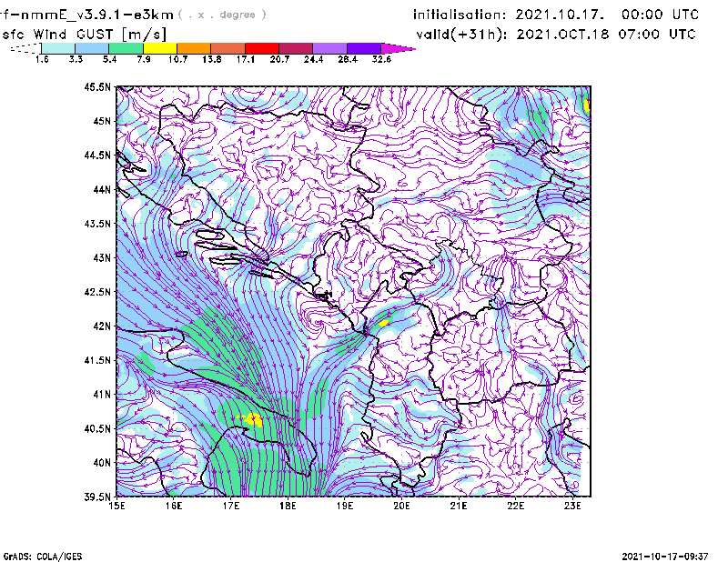Select the light purple legend swatch above 24.4–28.4

[329, 48]
